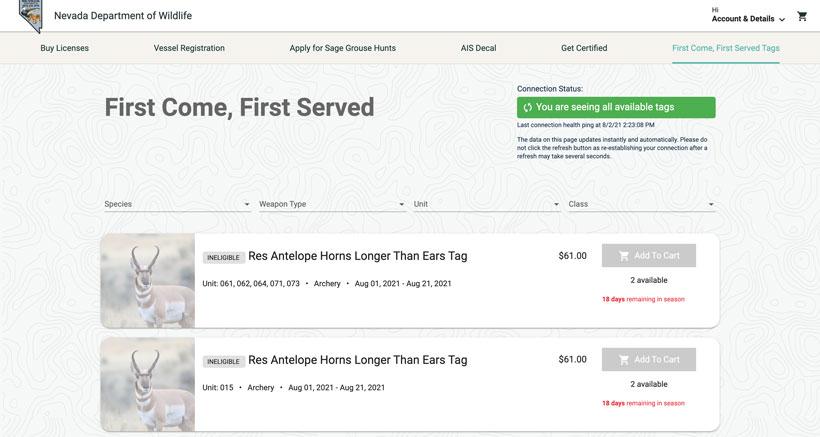
Task: Select First Come, First Served Tags tab
Action: 726,48
